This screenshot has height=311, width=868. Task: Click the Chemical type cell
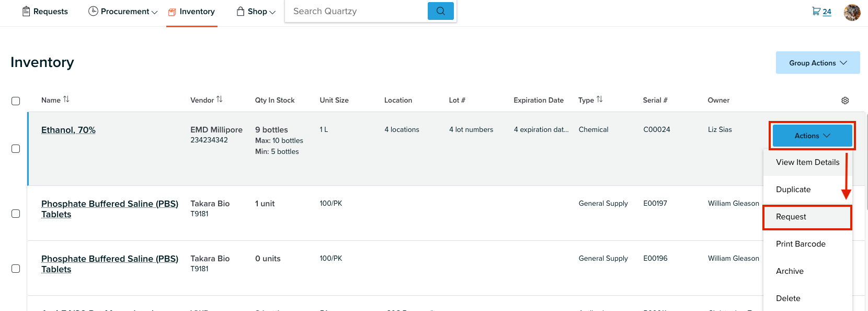(x=593, y=129)
